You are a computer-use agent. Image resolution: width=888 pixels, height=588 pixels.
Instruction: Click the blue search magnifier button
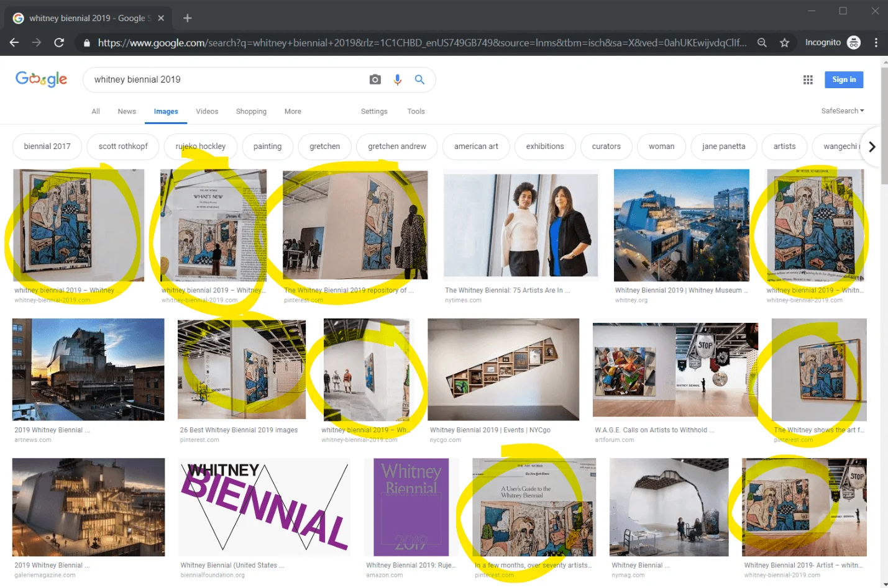tap(419, 79)
